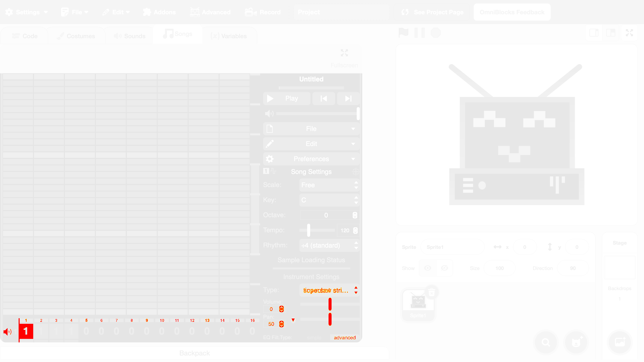Select the advanced EQ filter type

pyautogui.click(x=345, y=338)
